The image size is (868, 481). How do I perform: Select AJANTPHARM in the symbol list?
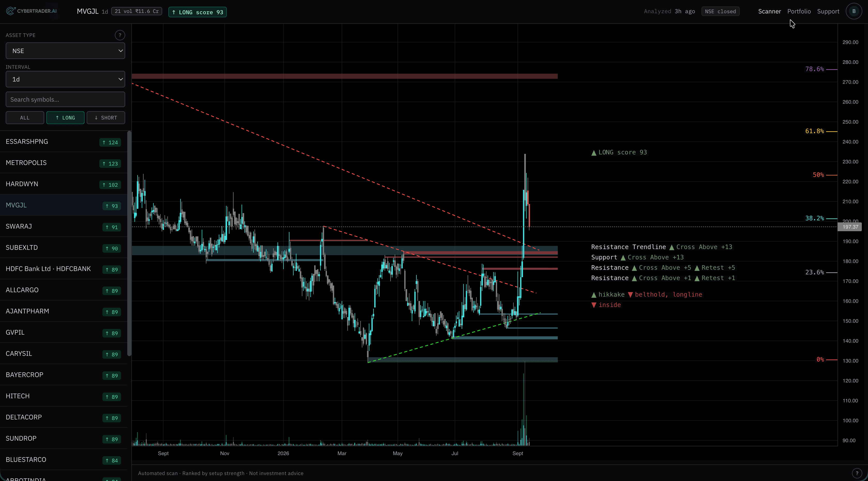pos(64,311)
